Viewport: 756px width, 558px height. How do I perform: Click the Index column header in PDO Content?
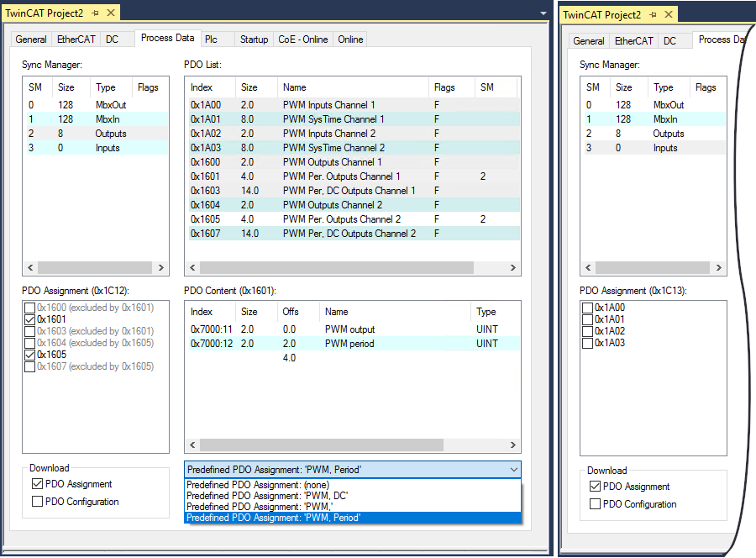pos(211,312)
